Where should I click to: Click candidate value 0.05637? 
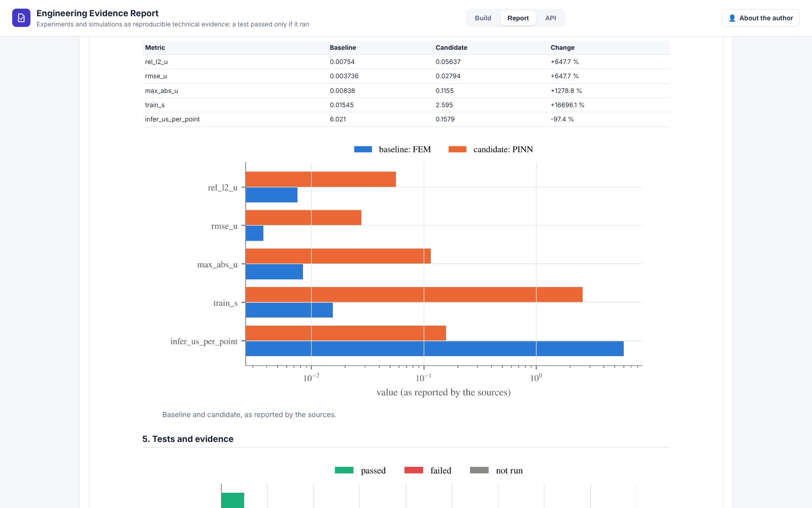448,61
